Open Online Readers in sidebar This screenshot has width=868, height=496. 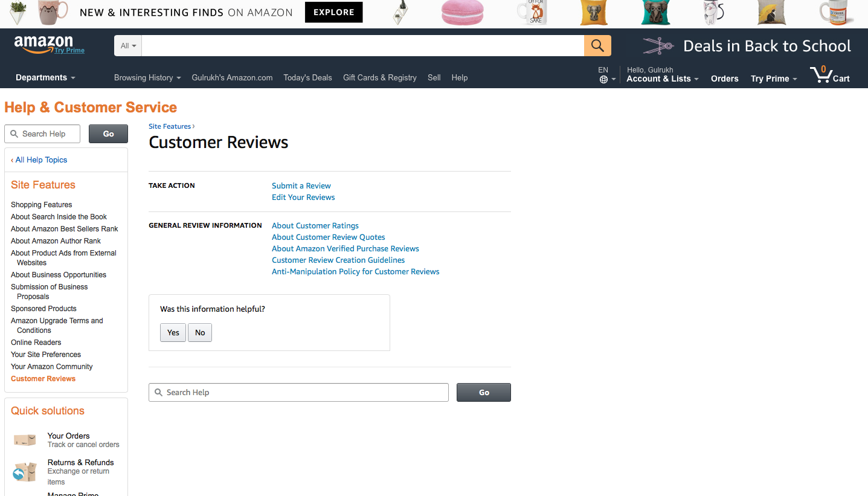click(x=36, y=343)
